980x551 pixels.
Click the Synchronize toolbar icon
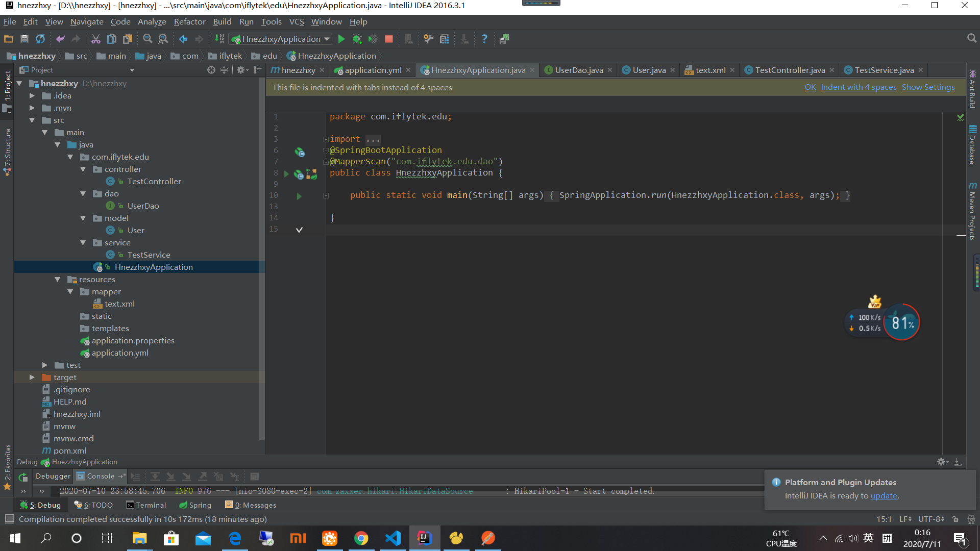(40, 39)
